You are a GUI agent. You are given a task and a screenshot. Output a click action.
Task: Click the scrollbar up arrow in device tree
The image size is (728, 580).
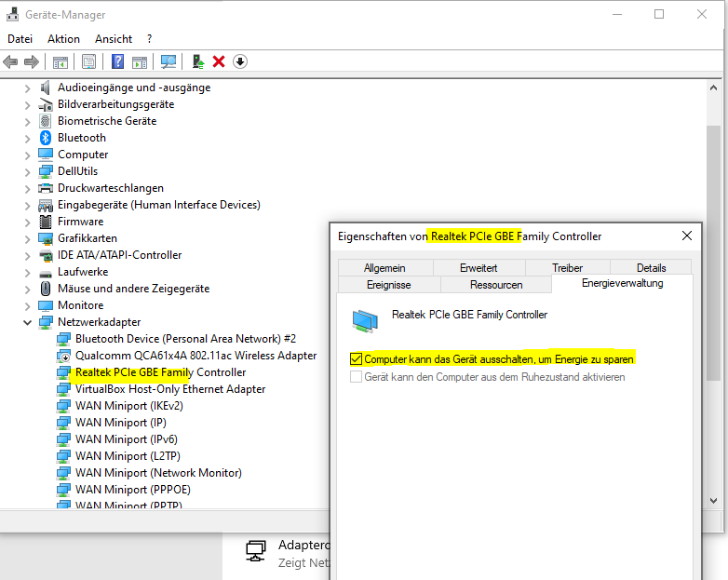tap(714, 88)
